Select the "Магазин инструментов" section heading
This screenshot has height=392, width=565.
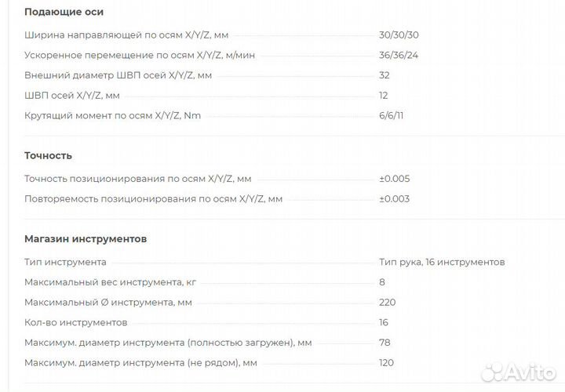click(86, 238)
